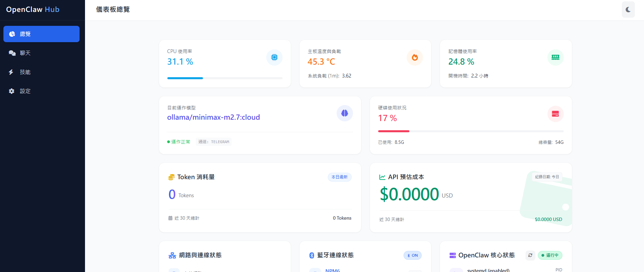Screen dimensions: 644x272
Task: Click the 本日最新 badge on the Token card
Action: pos(339,177)
